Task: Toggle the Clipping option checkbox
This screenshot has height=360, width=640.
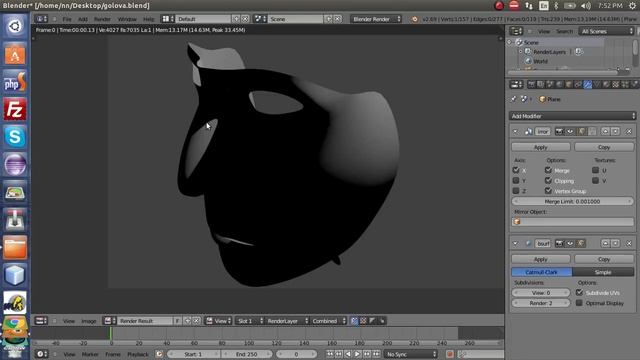Action: 548,180
